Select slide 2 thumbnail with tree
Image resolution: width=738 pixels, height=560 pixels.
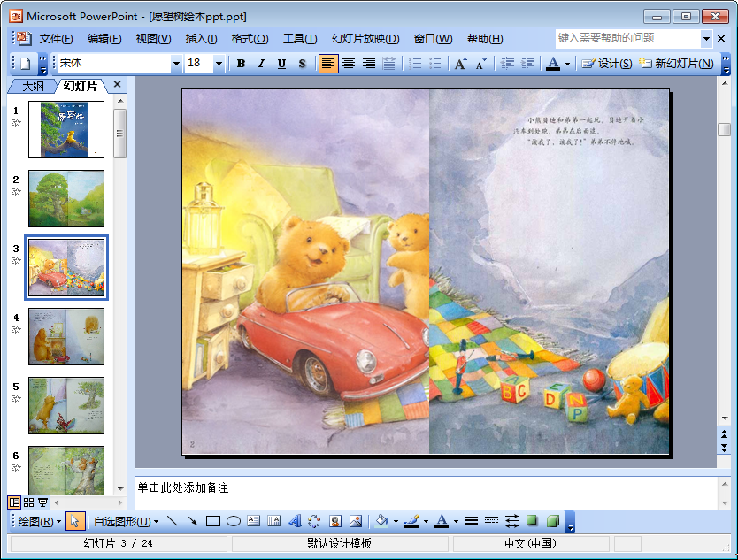coord(66,198)
